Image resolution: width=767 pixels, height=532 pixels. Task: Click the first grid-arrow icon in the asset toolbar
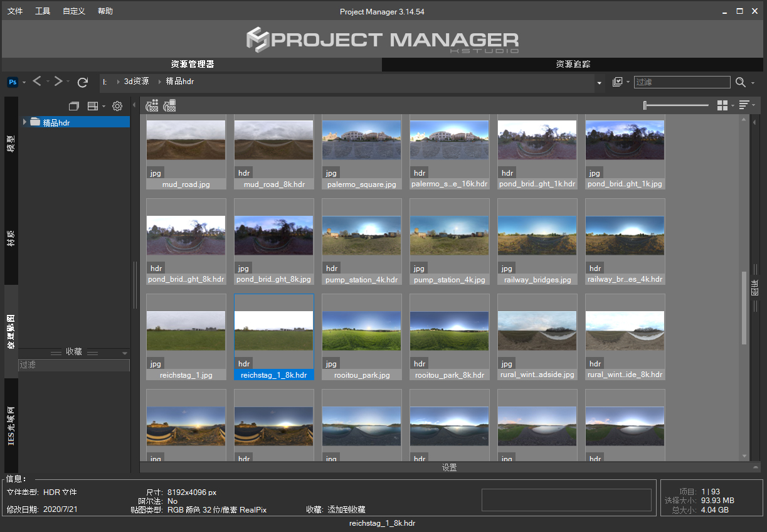pos(152,106)
